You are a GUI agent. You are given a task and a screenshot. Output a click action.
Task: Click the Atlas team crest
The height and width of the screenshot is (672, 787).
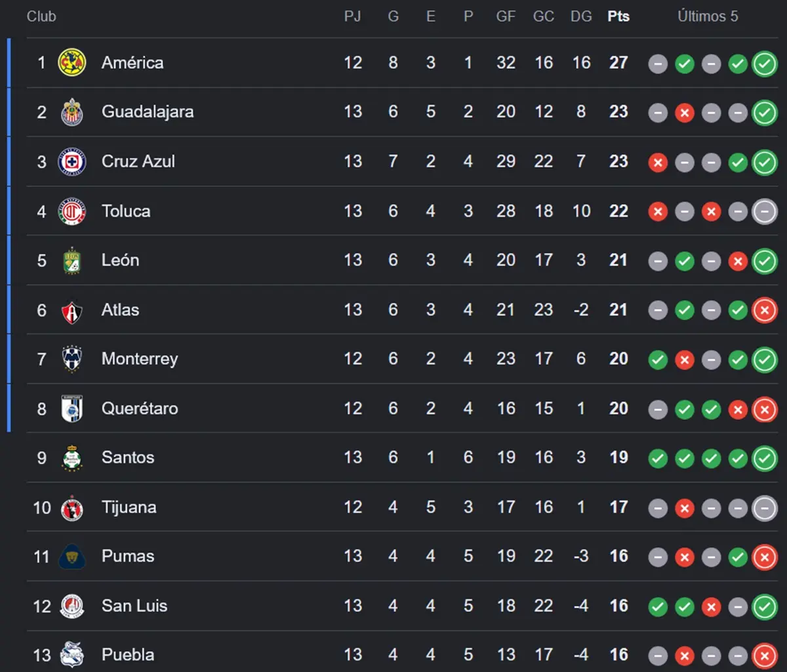[72, 310]
